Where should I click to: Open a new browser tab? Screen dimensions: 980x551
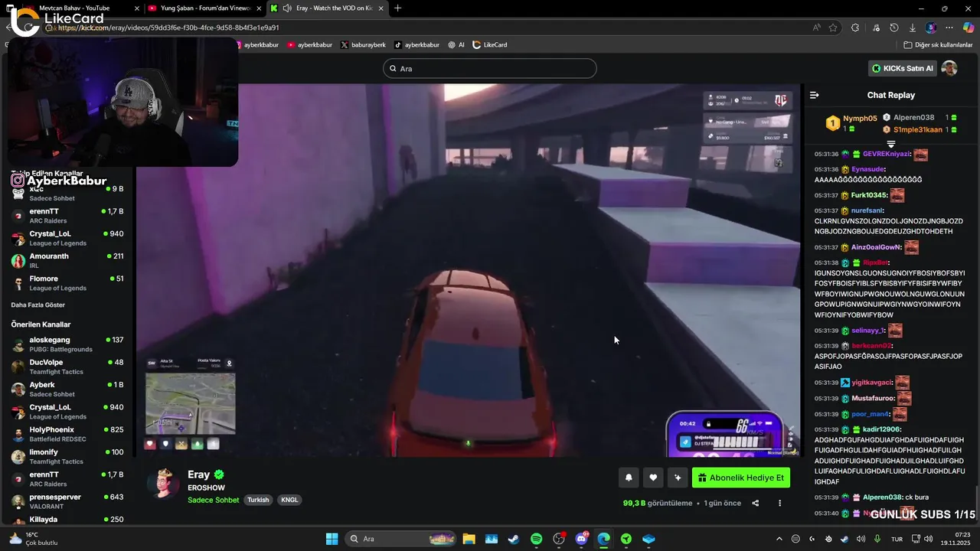[x=397, y=8]
